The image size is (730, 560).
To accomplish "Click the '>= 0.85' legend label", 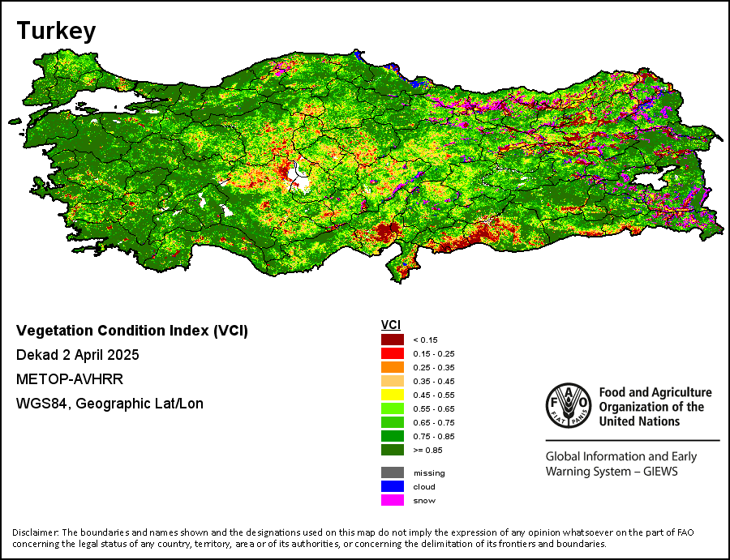I will [x=427, y=451].
